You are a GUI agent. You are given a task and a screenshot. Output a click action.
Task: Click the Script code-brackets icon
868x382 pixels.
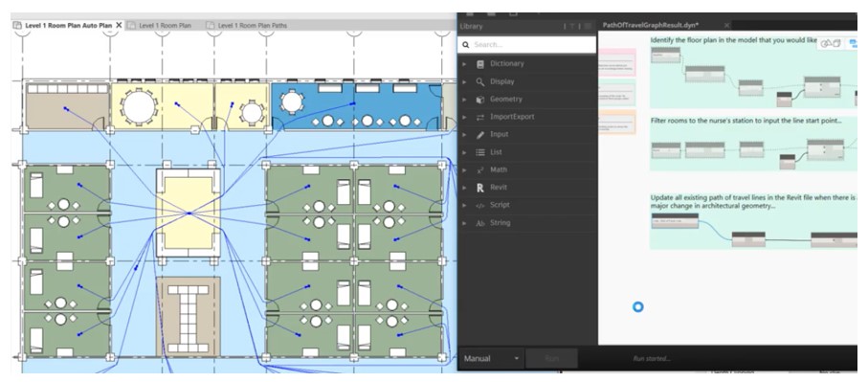pos(480,206)
